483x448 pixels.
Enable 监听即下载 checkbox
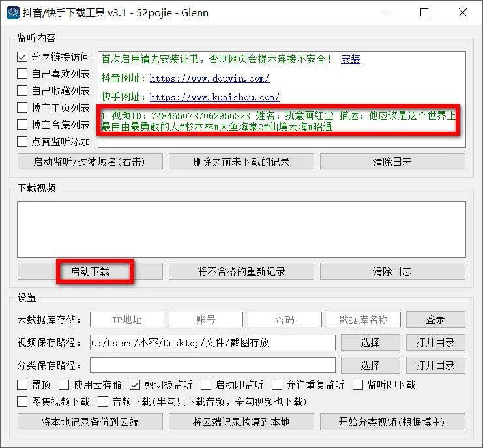tap(358, 385)
